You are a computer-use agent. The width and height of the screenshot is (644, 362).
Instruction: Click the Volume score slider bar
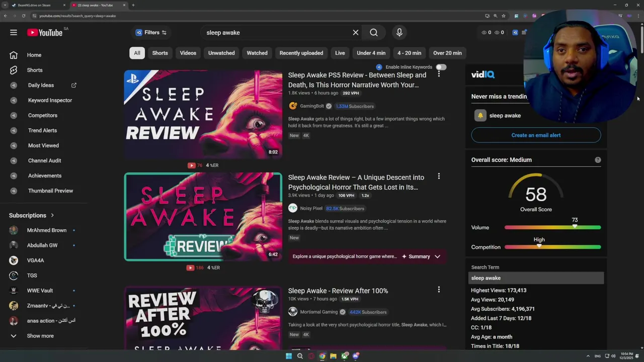552,227
